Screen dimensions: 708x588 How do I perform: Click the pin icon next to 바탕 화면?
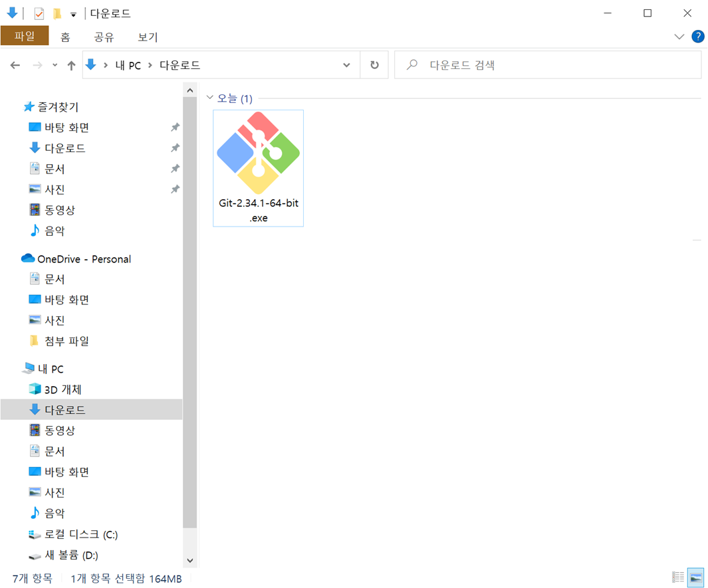point(176,128)
